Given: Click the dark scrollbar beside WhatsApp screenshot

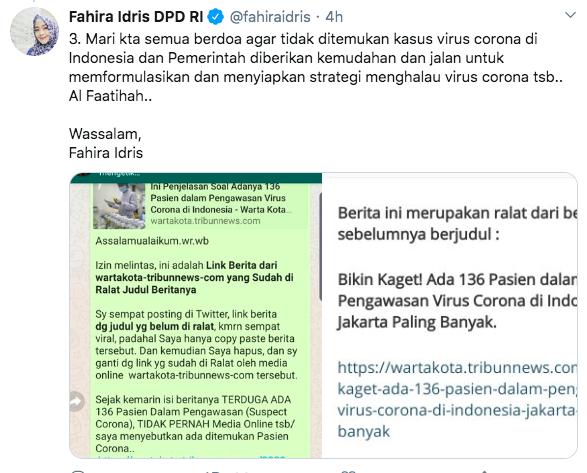Looking at the screenshot, I should point(320,246).
